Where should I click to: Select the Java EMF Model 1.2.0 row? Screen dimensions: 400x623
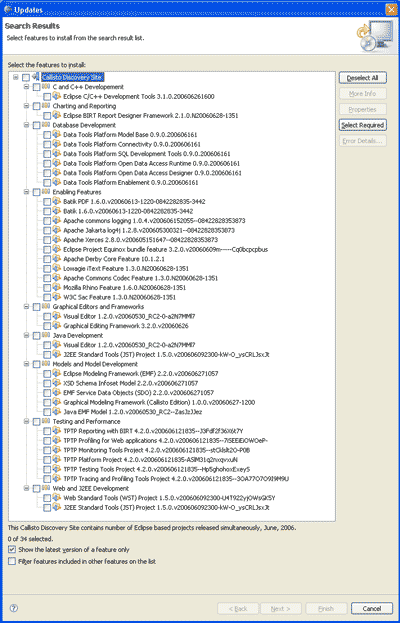[133, 412]
